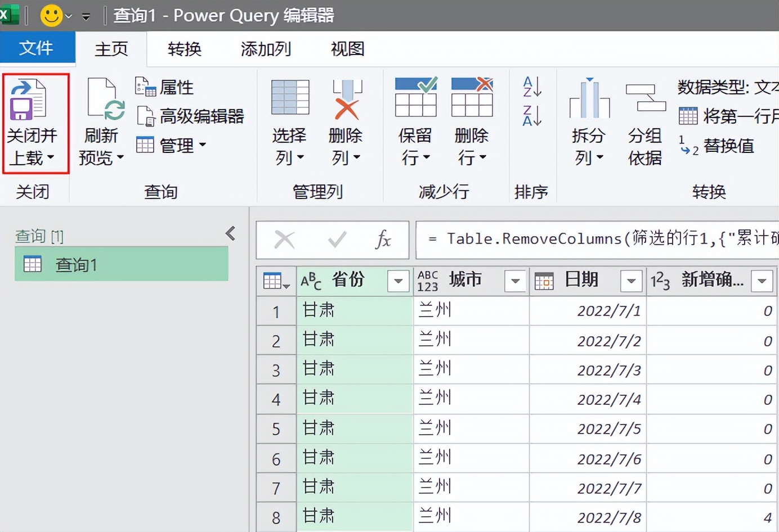Sort descending with the Z-A icon
779x532 pixels.
click(x=532, y=115)
